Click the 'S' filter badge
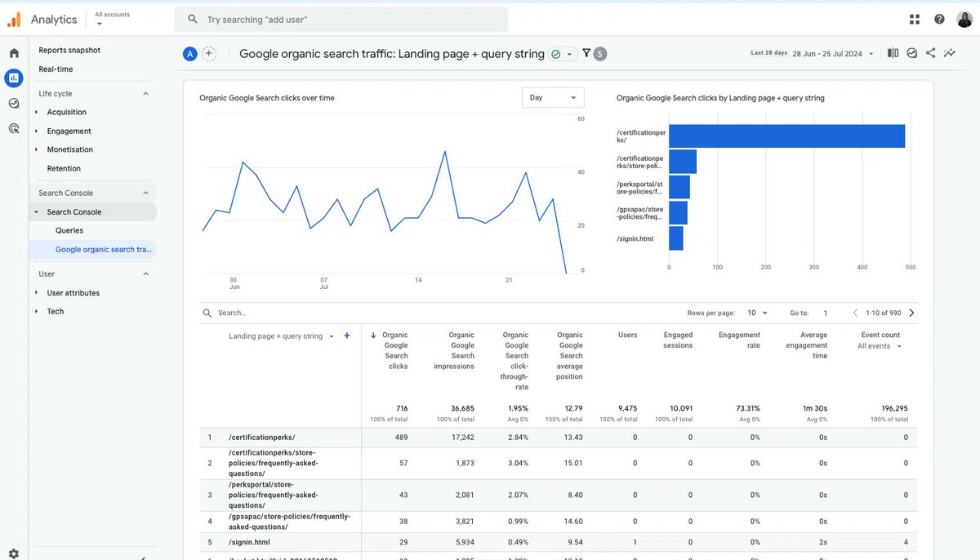980x560 pixels. pos(600,54)
